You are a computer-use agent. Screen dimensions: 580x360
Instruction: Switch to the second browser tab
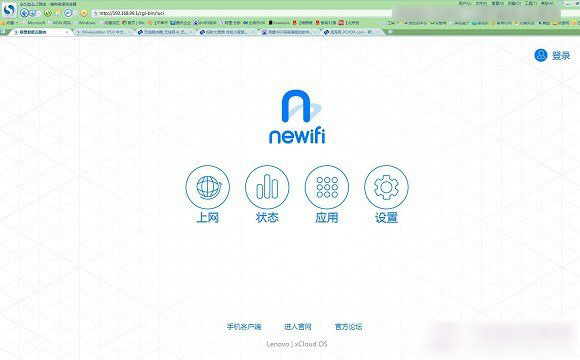pyautogui.click(x=104, y=32)
